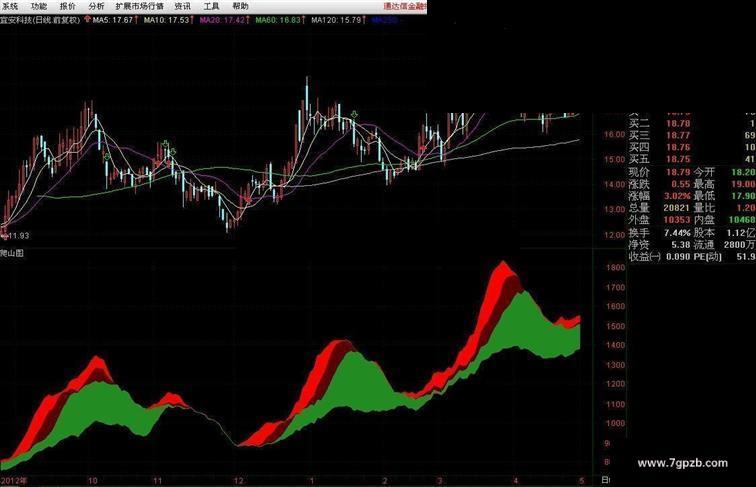
Task: Open the 工具 menu
Action: coord(211,6)
